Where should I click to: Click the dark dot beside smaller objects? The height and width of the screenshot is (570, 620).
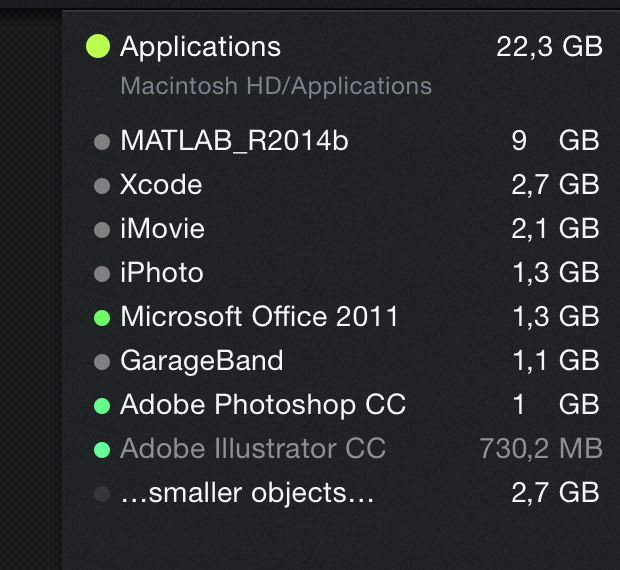102,494
